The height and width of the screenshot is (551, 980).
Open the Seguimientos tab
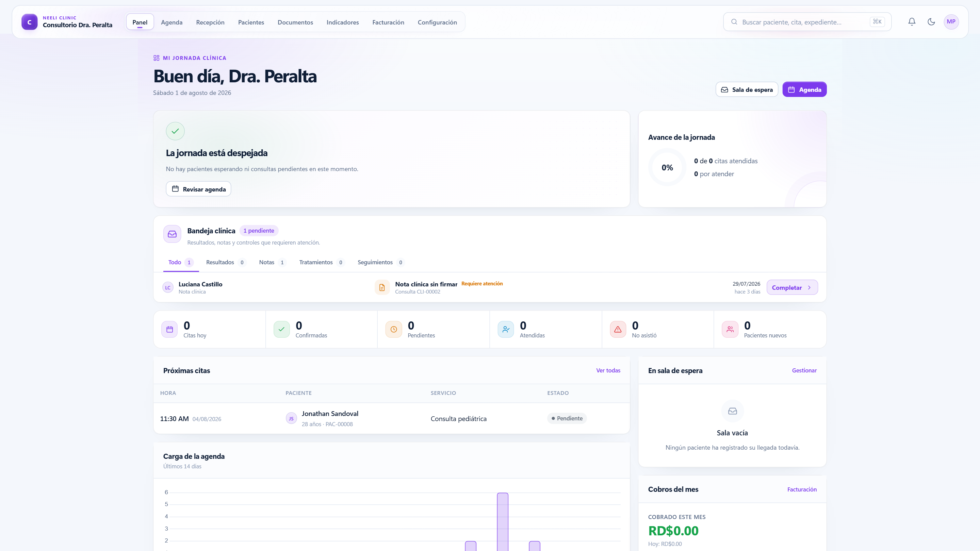(x=381, y=262)
